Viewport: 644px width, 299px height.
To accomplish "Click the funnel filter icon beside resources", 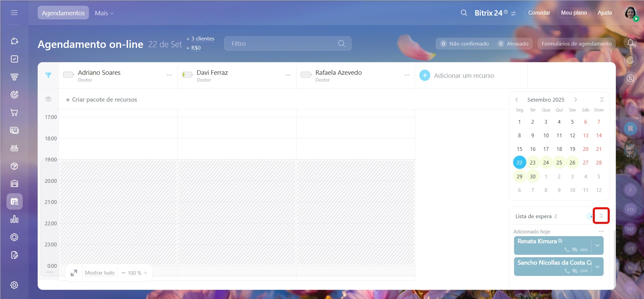I will point(48,75).
